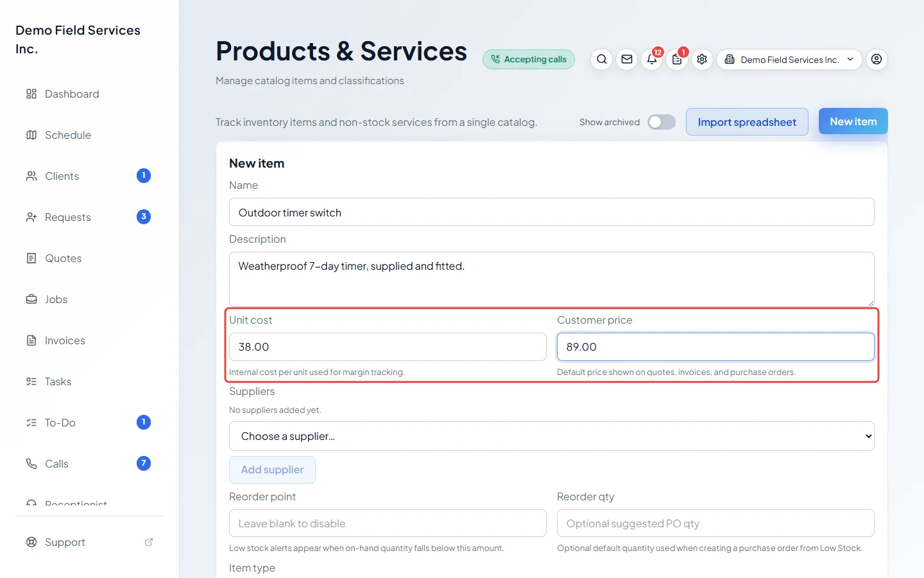Click the "Manage catalog items and classifications" subtitle

pyautogui.click(x=310, y=81)
